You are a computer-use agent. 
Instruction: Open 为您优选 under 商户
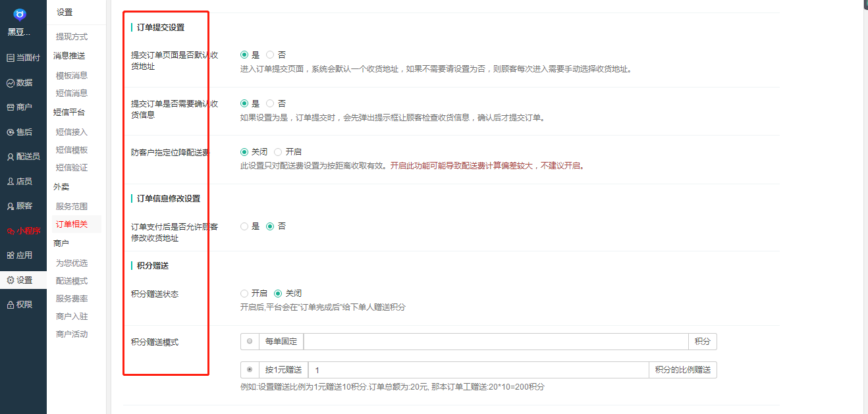[72, 263]
